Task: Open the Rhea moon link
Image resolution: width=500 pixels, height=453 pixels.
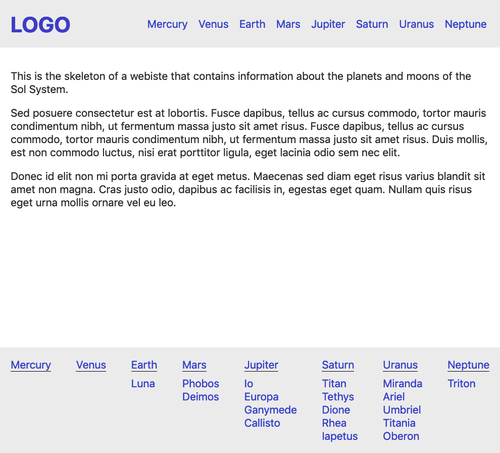Action: (x=334, y=423)
